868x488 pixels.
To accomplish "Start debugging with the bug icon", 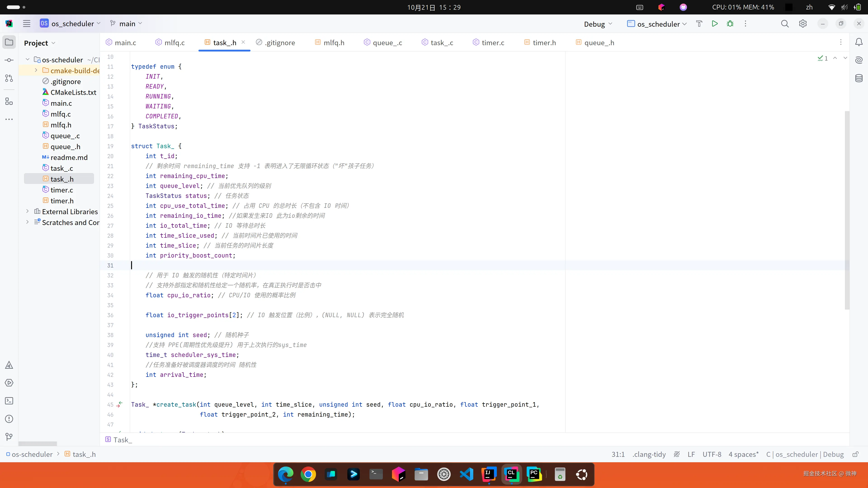I will click(730, 23).
